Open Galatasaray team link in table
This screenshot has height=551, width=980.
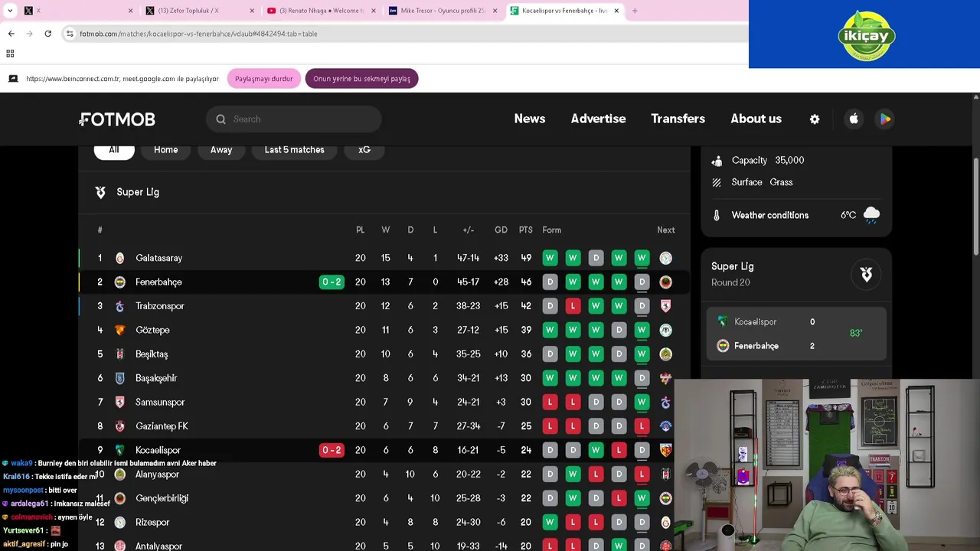(158, 259)
